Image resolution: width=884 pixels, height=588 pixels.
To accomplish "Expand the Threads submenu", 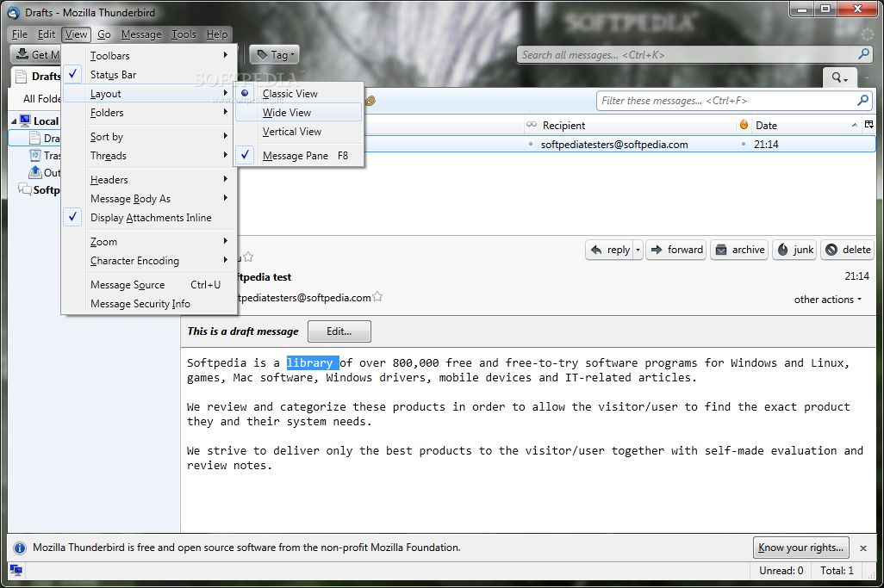I will 149,156.
